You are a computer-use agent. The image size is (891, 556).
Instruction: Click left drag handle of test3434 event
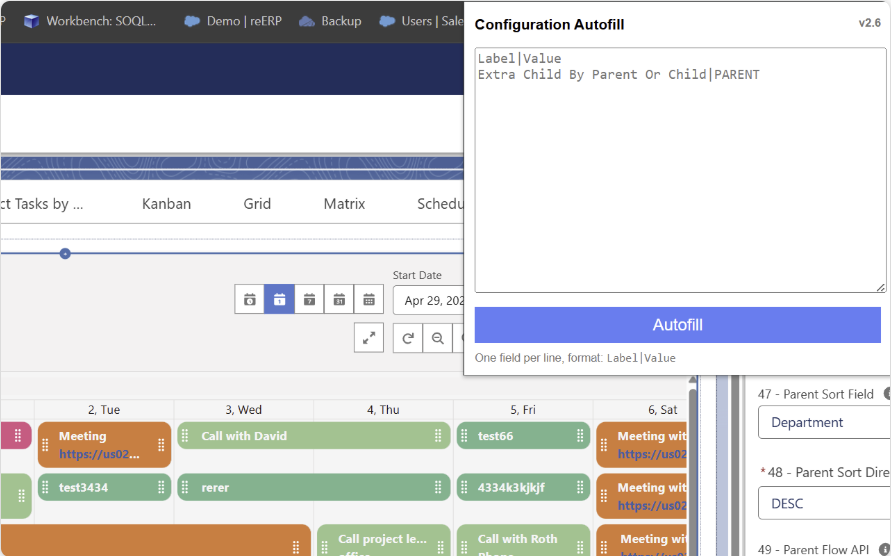pyautogui.click(x=45, y=487)
